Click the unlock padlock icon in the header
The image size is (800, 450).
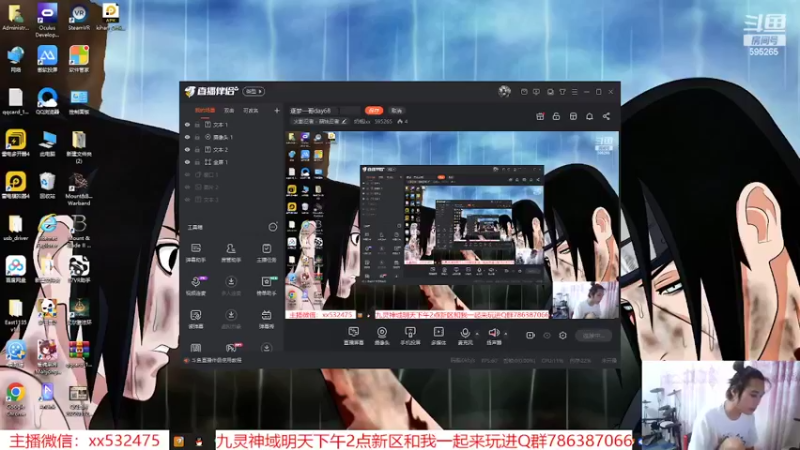tap(556, 116)
